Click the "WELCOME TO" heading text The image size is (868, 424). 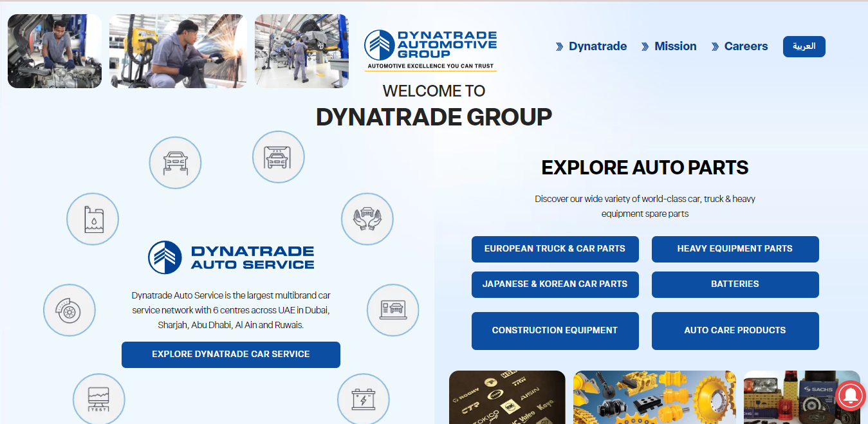(x=434, y=91)
